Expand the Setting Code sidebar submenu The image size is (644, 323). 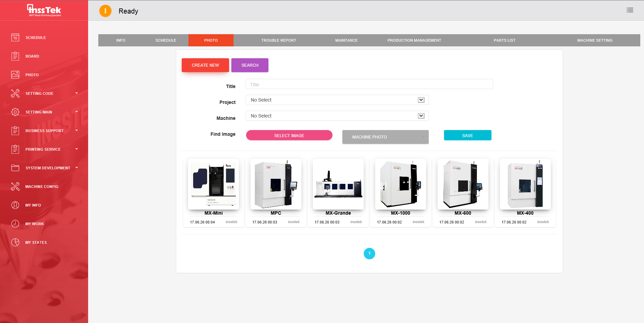click(77, 93)
